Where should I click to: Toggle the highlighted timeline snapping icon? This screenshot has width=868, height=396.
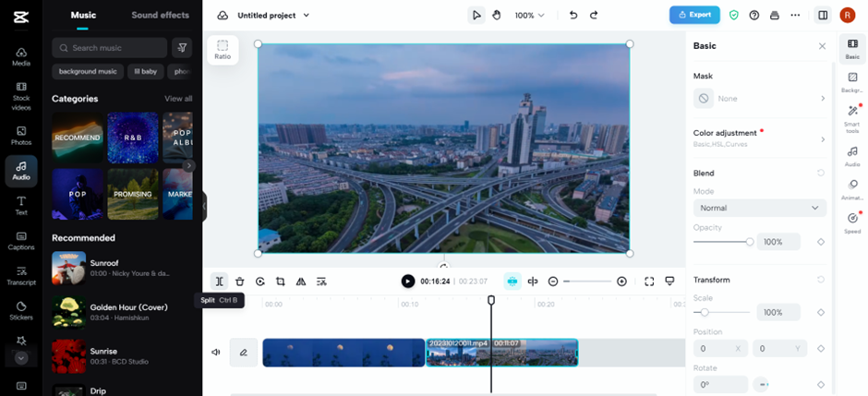tap(512, 282)
